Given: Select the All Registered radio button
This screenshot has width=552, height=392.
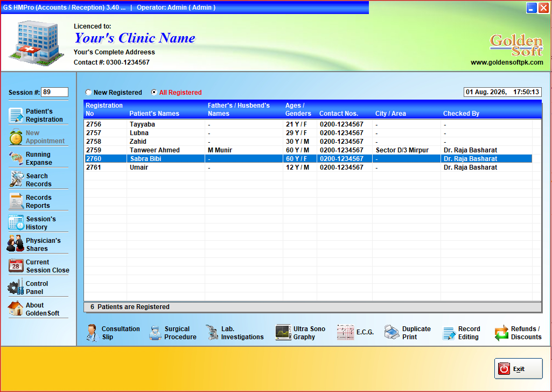Looking at the screenshot, I should tap(154, 92).
